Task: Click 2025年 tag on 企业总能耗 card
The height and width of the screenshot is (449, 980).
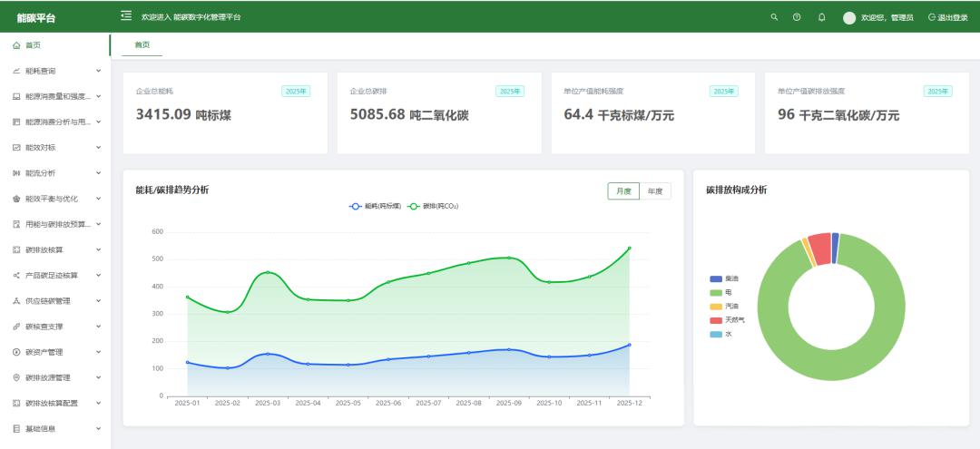Action: pos(296,92)
